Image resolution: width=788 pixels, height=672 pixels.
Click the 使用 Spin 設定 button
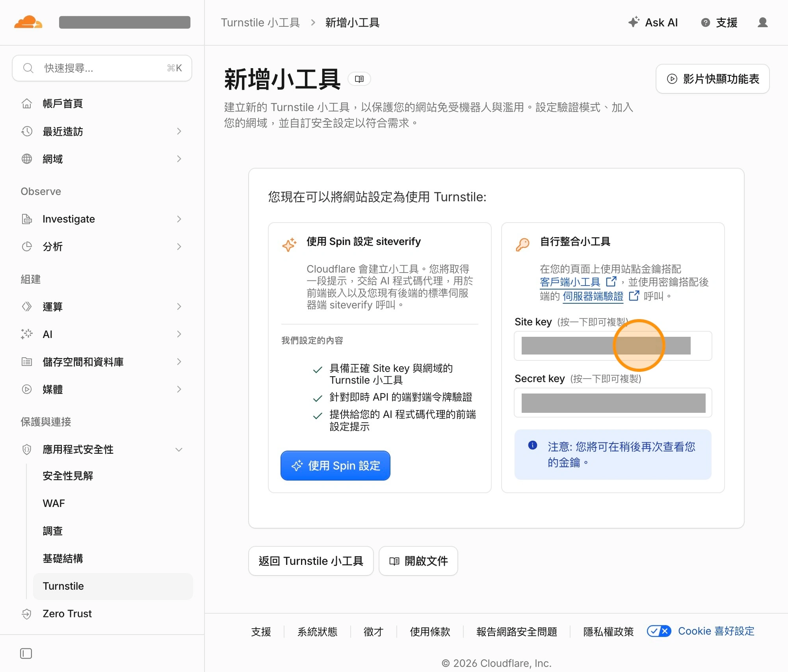click(335, 466)
